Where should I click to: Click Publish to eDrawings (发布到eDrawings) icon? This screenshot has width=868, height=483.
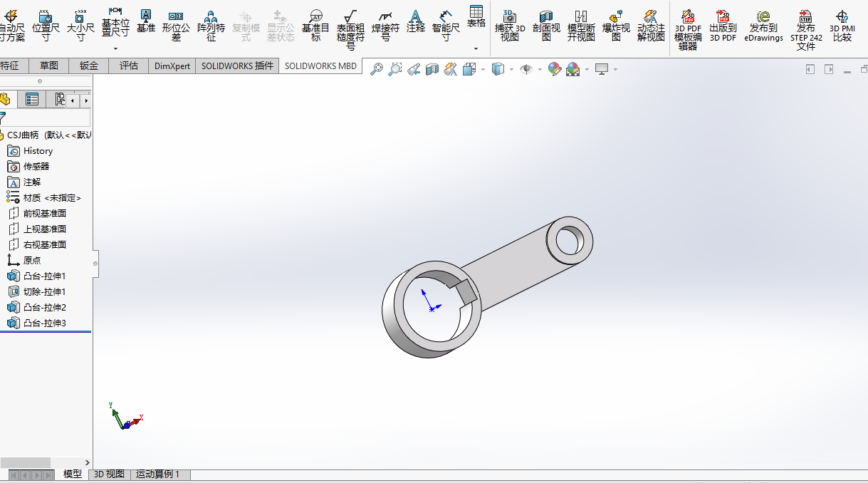(x=763, y=26)
